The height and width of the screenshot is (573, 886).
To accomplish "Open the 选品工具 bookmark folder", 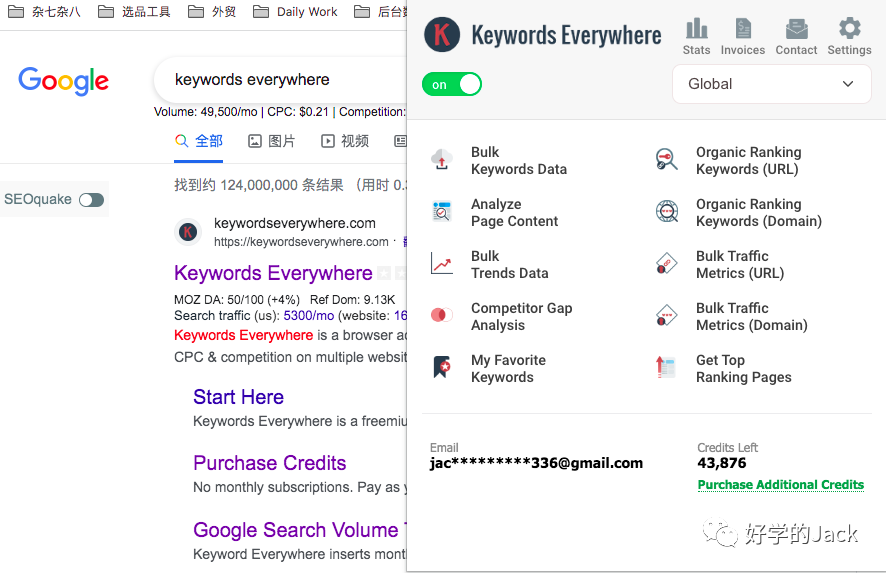I will point(134,11).
